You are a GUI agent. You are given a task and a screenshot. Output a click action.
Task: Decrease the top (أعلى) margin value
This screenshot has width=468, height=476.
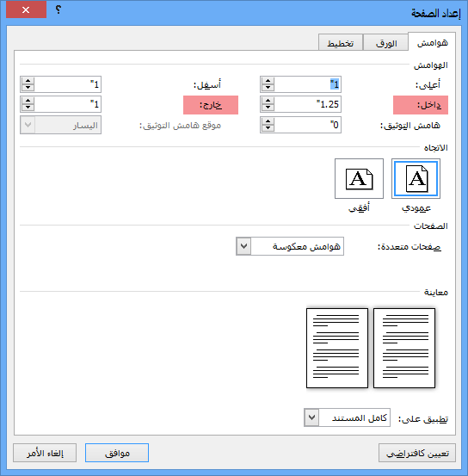coord(268,88)
